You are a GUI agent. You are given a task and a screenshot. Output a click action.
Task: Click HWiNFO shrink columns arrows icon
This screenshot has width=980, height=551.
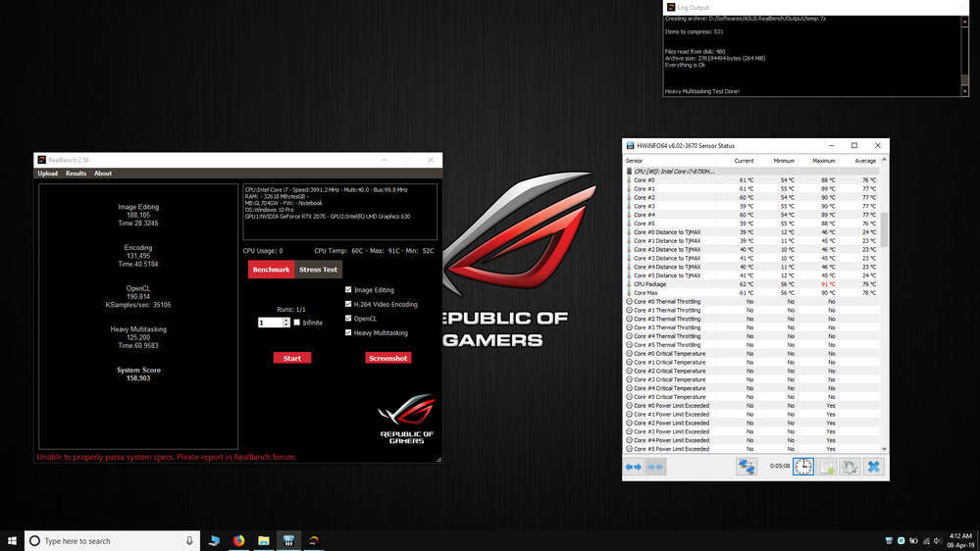pos(655,467)
